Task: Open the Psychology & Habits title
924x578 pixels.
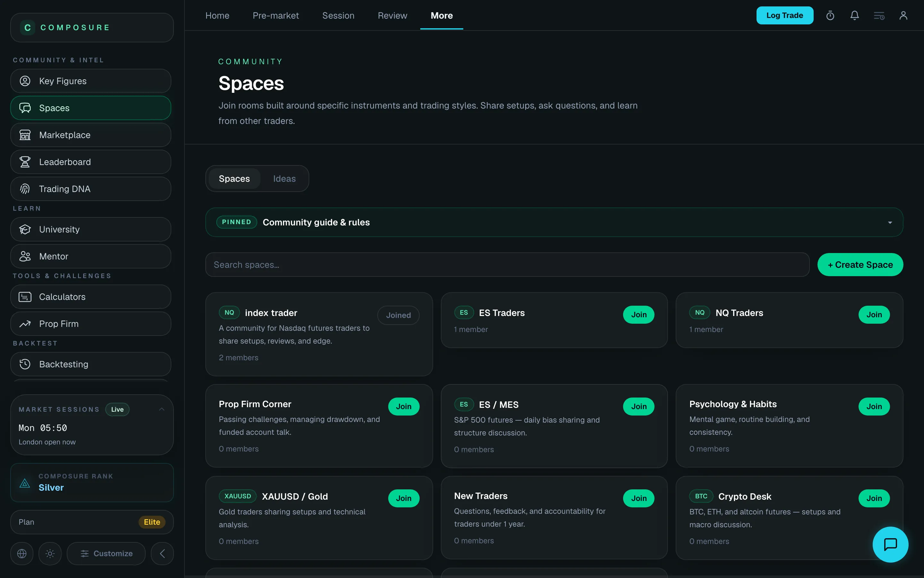Action: click(x=733, y=404)
